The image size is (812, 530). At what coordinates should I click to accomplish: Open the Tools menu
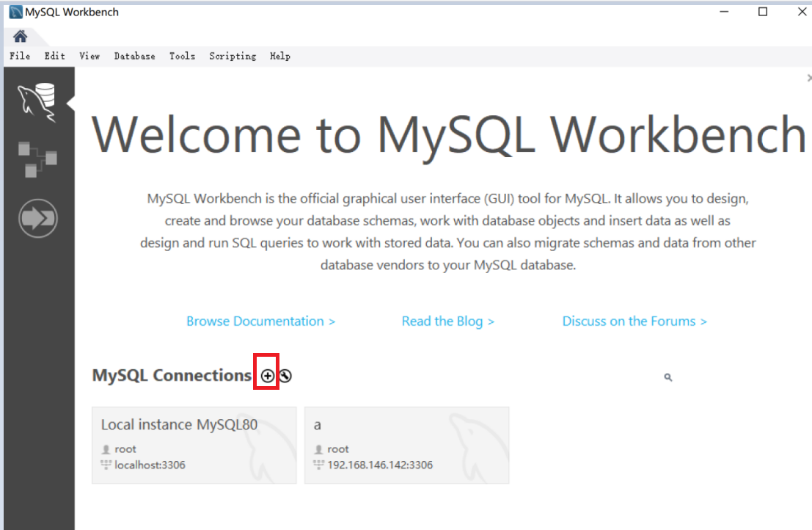(x=183, y=56)
